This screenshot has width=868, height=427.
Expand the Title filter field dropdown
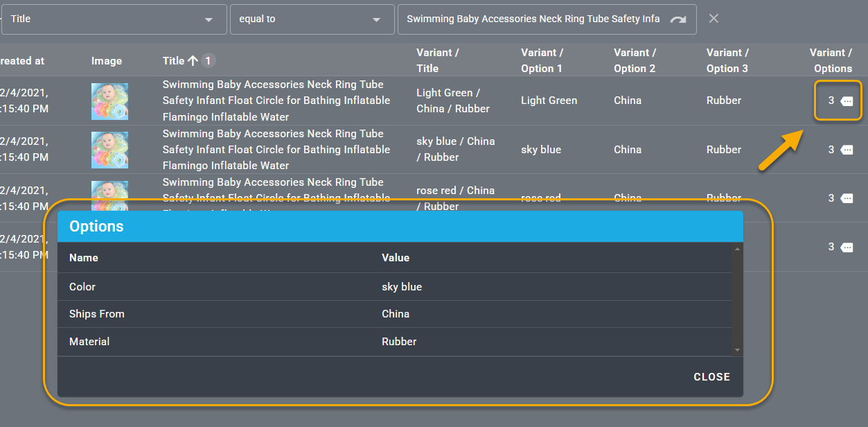tap(209, 19)
